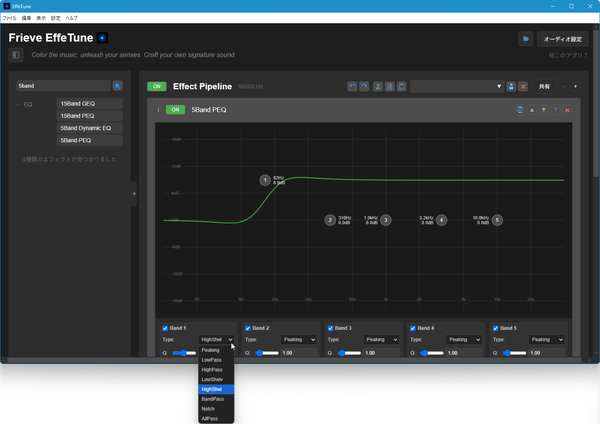
Task: Click band 5 node on EQ graph
Action: click(x=497, y=220)
